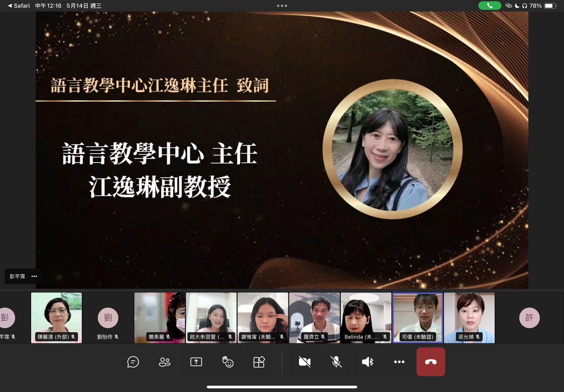Open the reactions and raise-hand panel
This screenshot has width=564, height=392.
point(228,362)
